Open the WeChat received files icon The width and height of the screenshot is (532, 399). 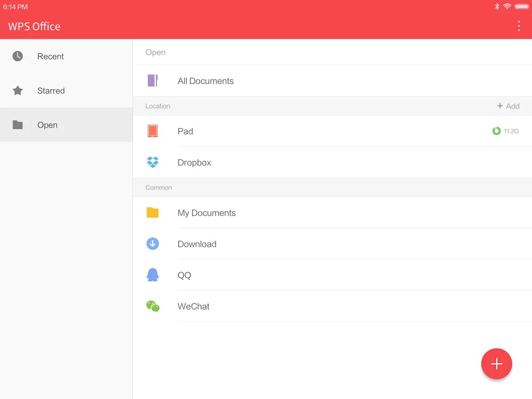click(x=153, y=306)
